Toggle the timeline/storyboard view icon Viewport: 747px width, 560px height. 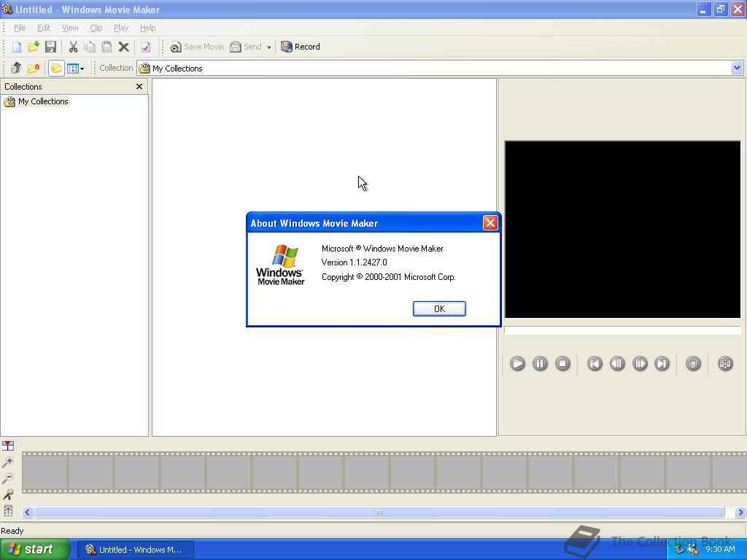[x=8, y=446]
